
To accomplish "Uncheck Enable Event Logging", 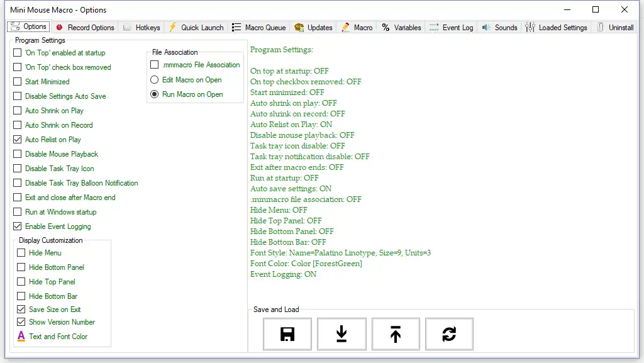I will [x=17, y=226].
